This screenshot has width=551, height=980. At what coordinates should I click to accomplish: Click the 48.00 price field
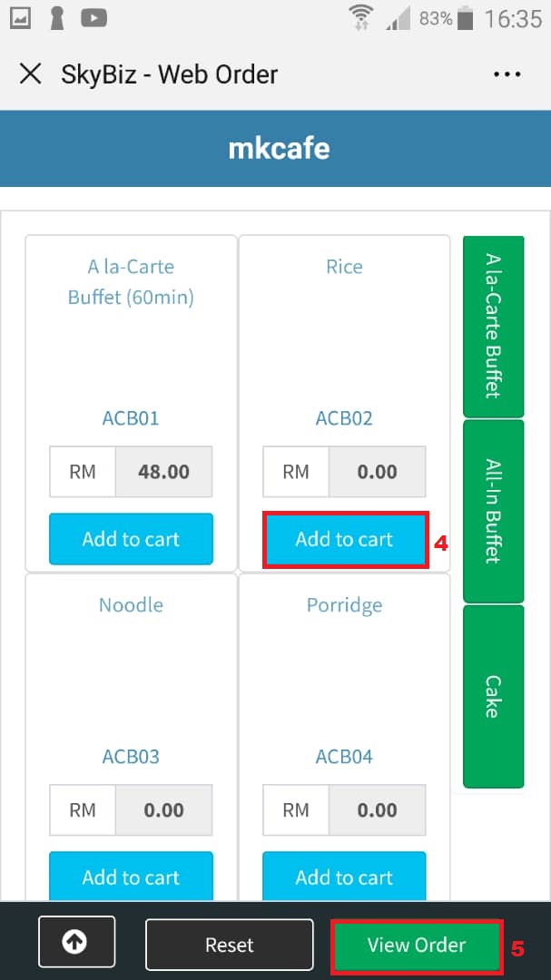[163, 472]
